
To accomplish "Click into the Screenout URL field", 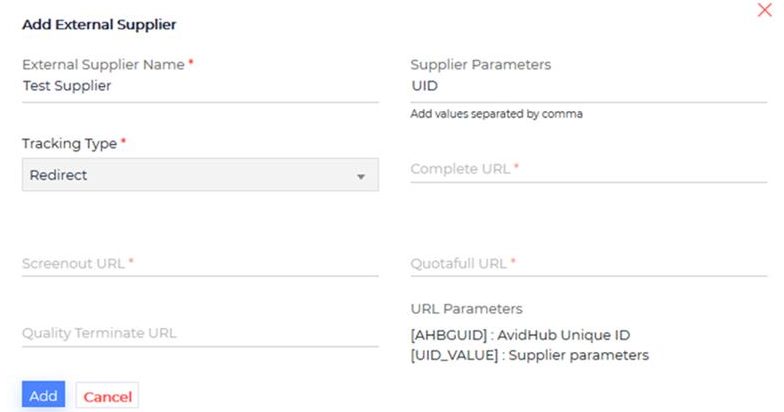I will pos(200,264).
